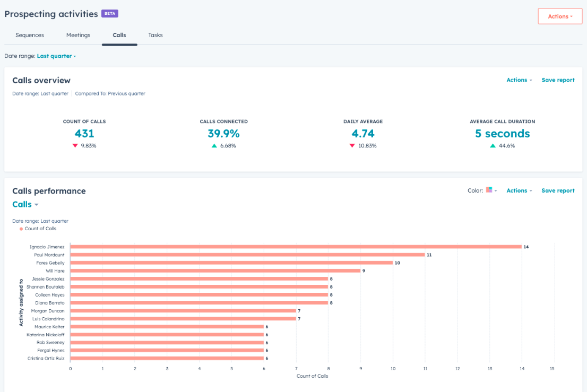
Task: Click the BETA badge next to title
Action: point(110,13)
